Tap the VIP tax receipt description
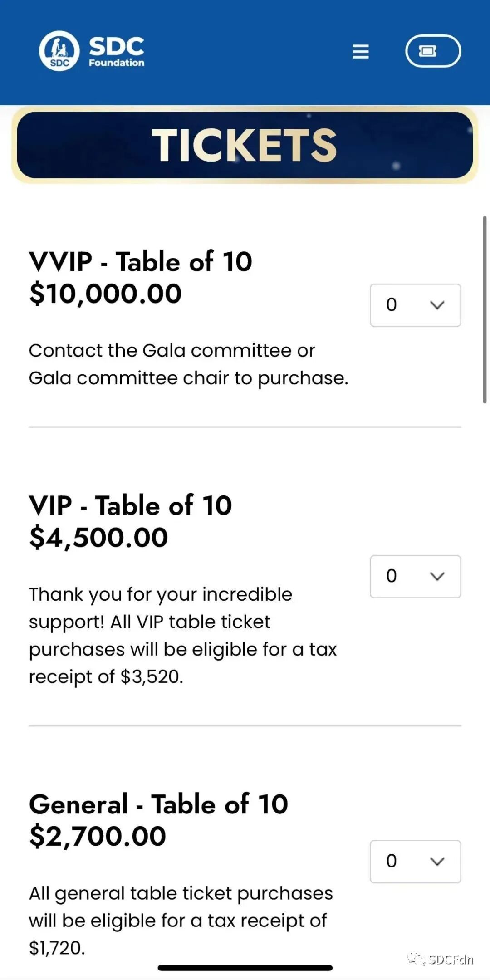Image resolution: width=490 pixels, height=980 pixels. pos(183,635)
